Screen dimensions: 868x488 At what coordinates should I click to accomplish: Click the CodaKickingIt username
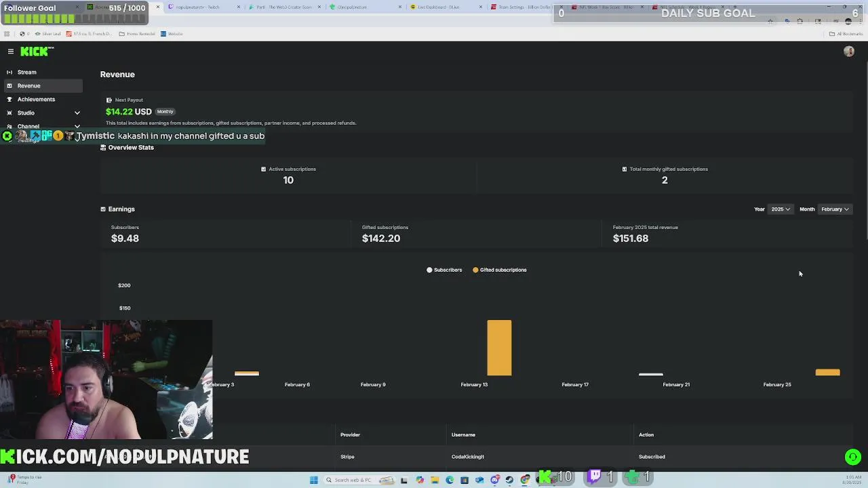tap(468, 457)
